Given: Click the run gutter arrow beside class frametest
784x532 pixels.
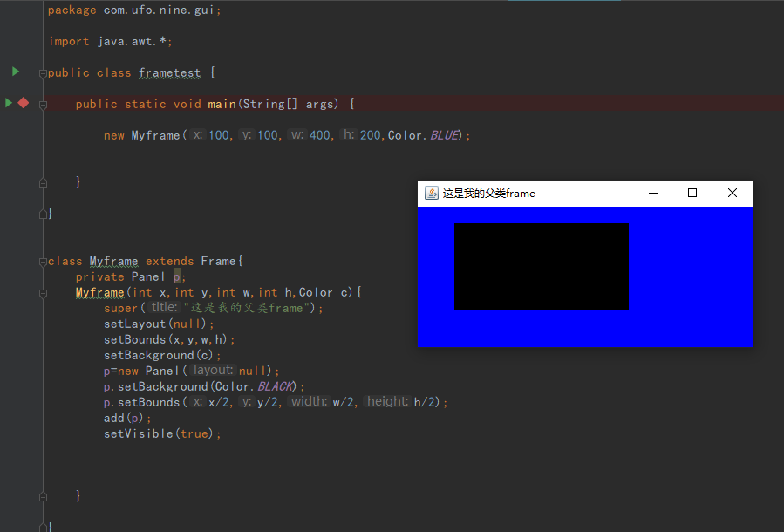Looking at the screenshot, I should 16,72.
